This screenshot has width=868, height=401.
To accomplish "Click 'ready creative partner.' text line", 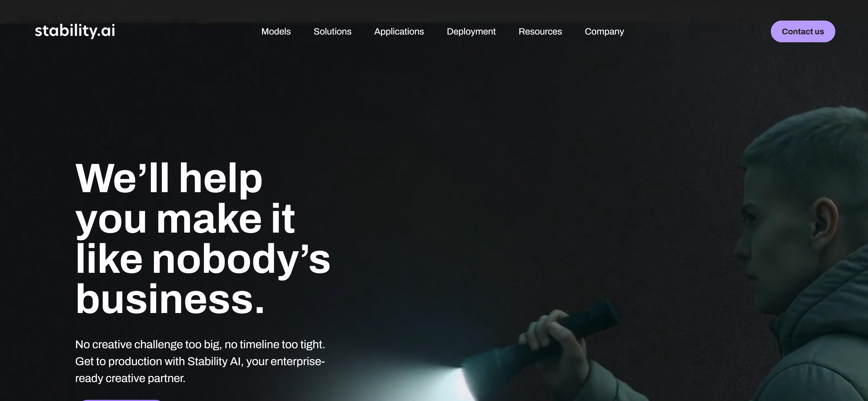I will tap(130, 378).
